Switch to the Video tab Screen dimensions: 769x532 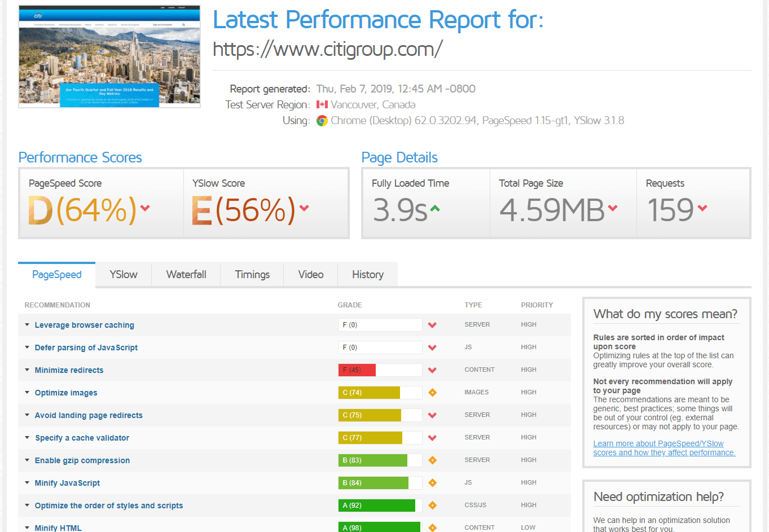tap(311, 275)
